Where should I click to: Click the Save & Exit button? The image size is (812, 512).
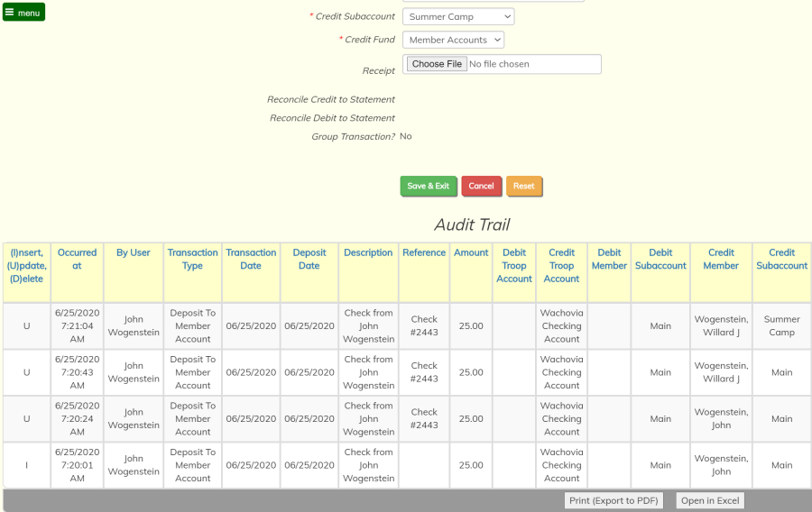click(429, 187)
